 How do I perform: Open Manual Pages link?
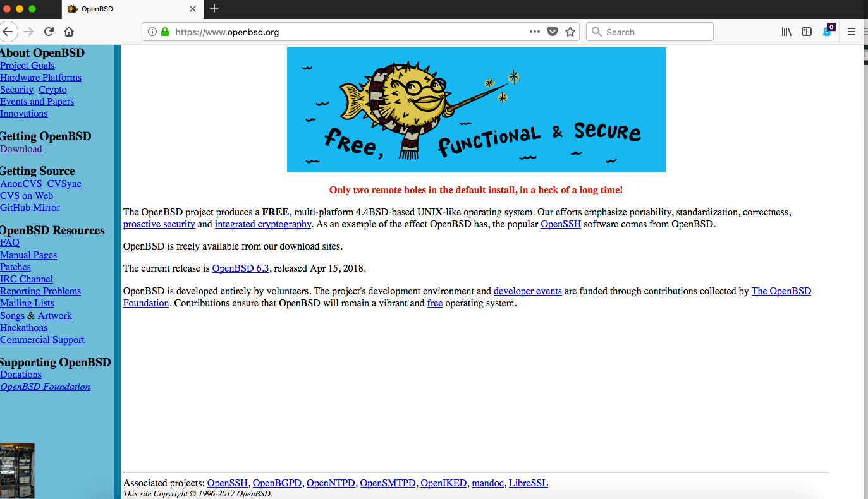(28, 255)
